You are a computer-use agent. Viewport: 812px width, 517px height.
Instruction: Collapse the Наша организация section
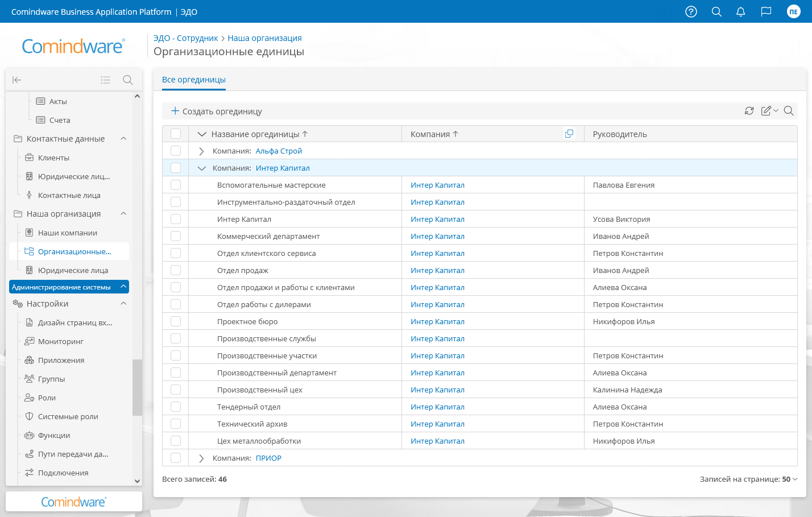coord(123,214)
